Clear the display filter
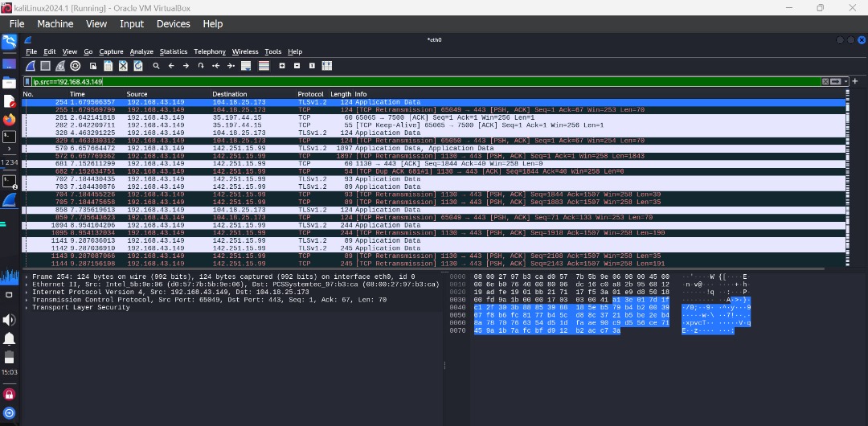Viewport: 868px width, 426px height. click(x=825, y=81)
